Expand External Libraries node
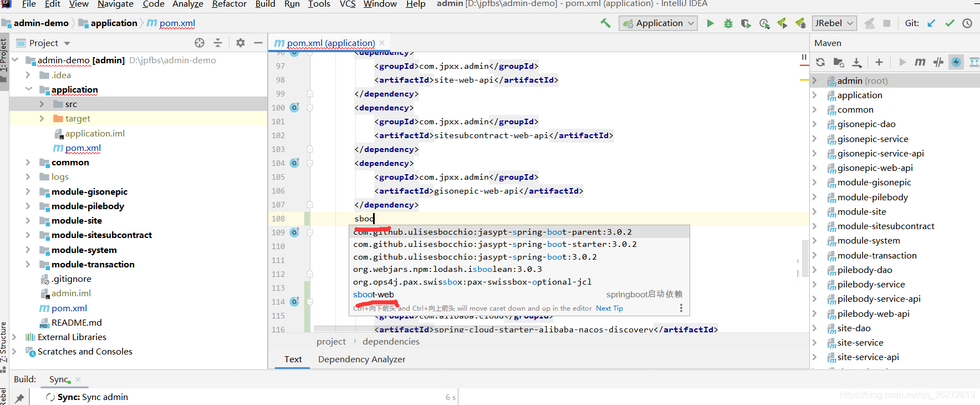The width and height of the screenshot is (980, 405). coord(14,337)
